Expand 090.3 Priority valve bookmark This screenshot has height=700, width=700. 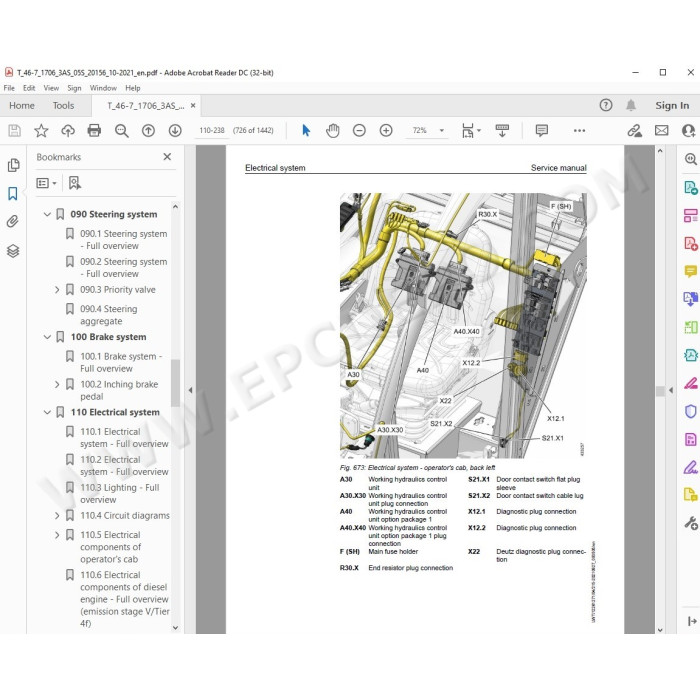(x=57, y=290)
